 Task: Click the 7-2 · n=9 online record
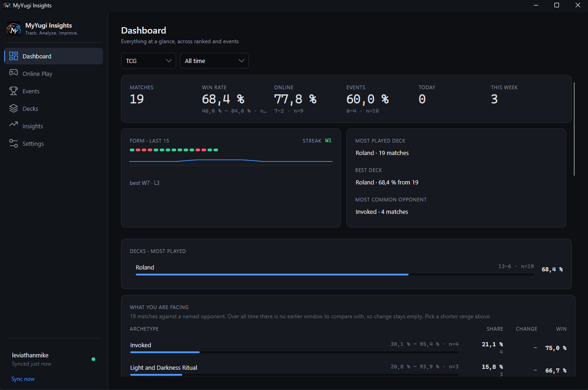pyautogui.click(x=288, y=111)
